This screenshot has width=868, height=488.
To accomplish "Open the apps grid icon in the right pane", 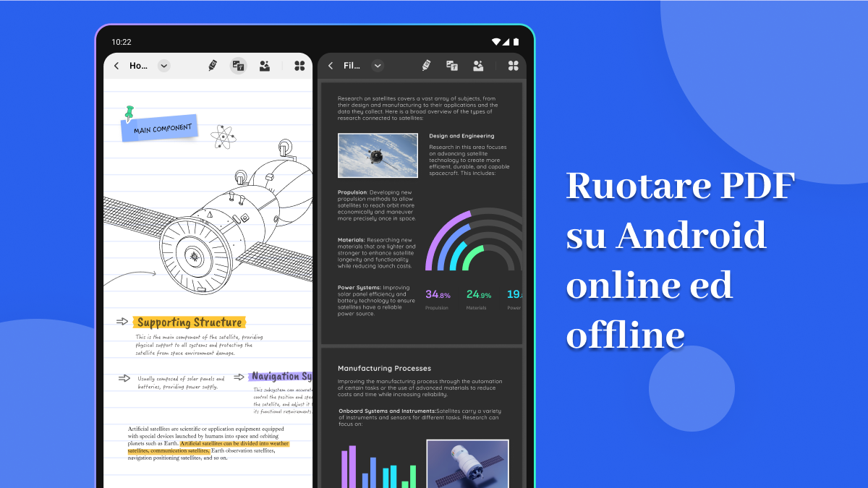I will click(x=513, y=66).
